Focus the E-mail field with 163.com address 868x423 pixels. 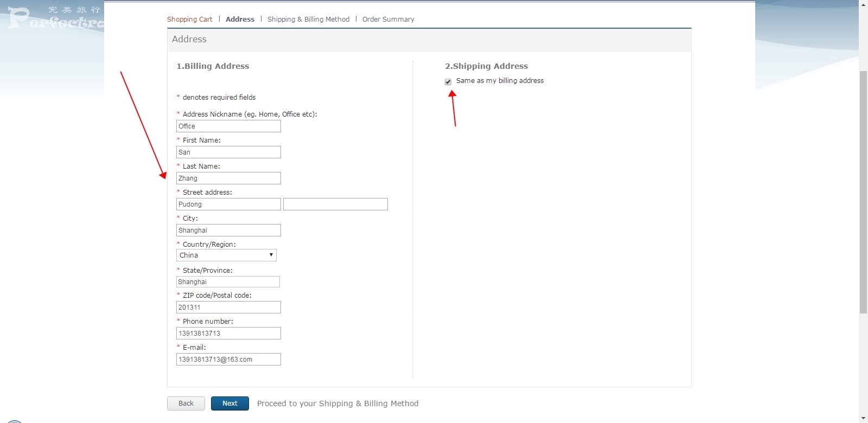coord(228,360)
